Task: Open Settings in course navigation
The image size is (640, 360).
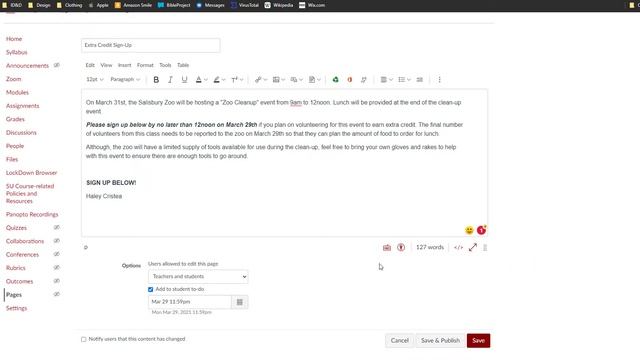Action: click(x=16, y=308)
